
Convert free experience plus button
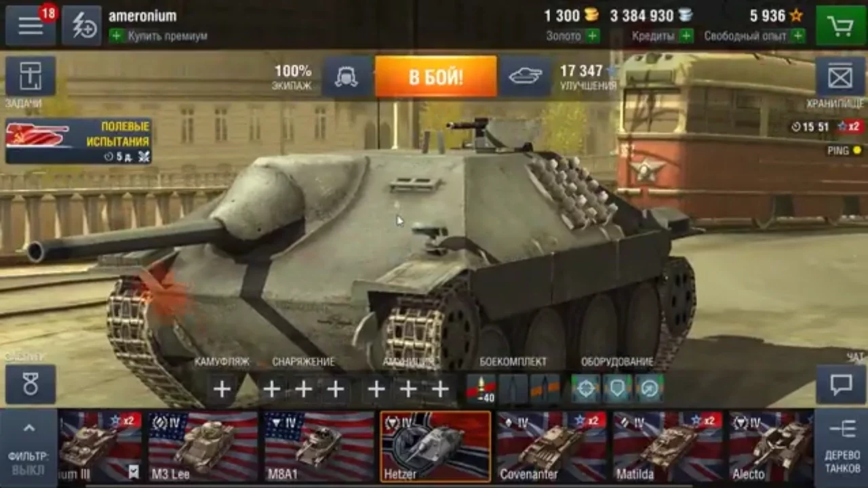[x=798, y=36]
